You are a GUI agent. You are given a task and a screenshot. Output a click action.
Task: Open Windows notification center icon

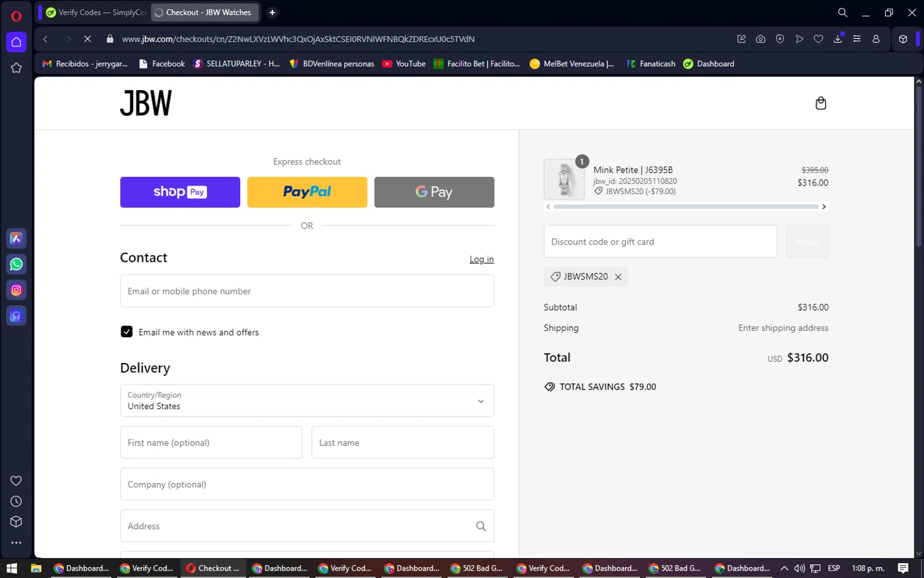click(x=903, y=568)
